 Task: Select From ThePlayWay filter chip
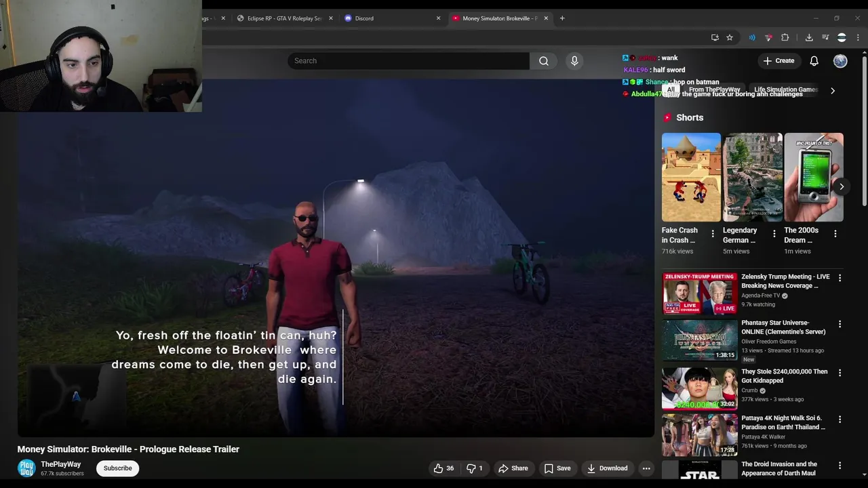(714, 90)
